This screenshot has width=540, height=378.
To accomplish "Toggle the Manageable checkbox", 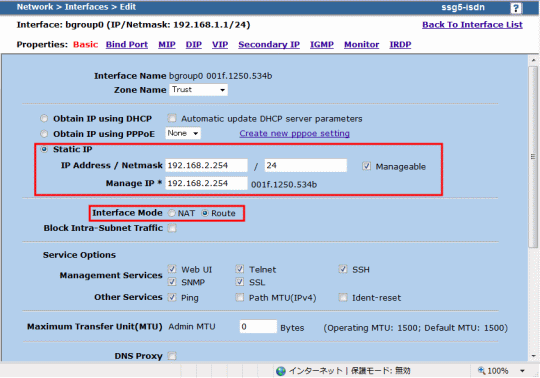I will click(366, 166).
